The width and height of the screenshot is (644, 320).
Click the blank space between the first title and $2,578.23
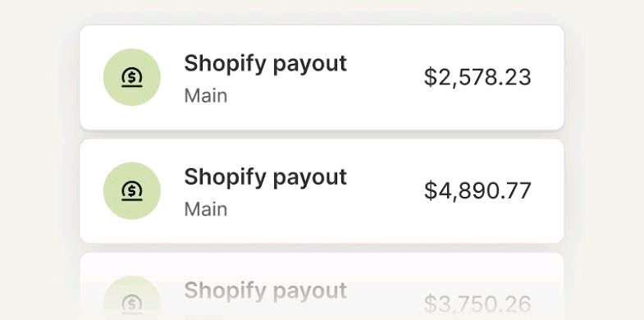[386, 78]
